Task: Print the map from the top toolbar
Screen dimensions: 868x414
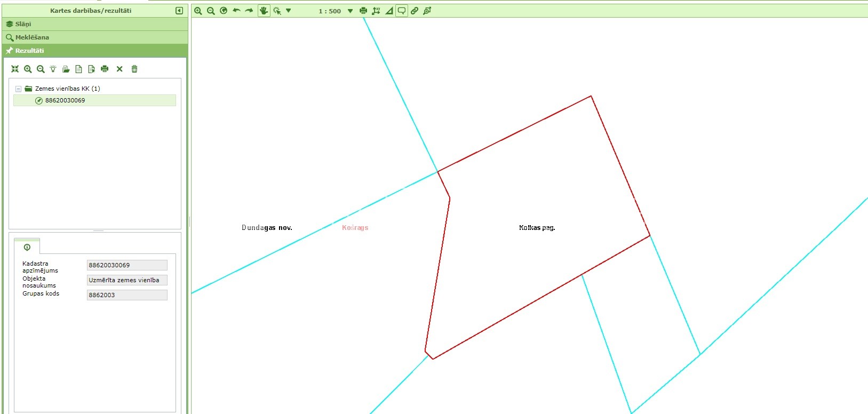Action: pos(363,11)
